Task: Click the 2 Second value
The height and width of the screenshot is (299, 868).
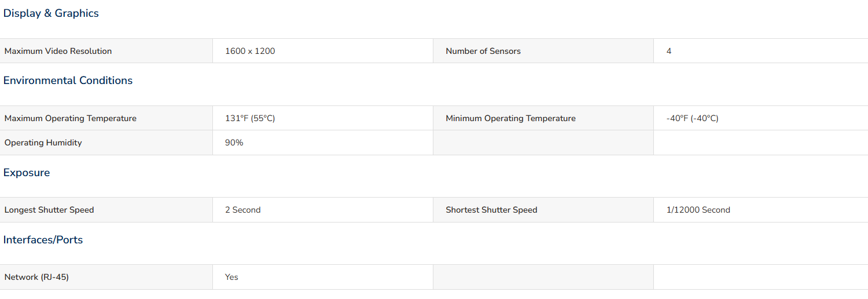Action: [243, 210]
